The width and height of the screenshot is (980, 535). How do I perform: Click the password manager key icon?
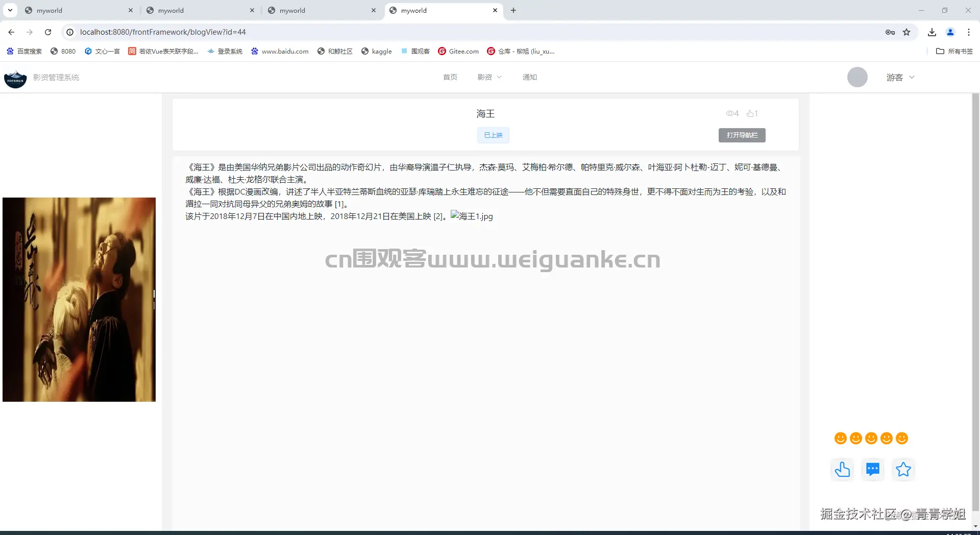click(x=890, y=32)
